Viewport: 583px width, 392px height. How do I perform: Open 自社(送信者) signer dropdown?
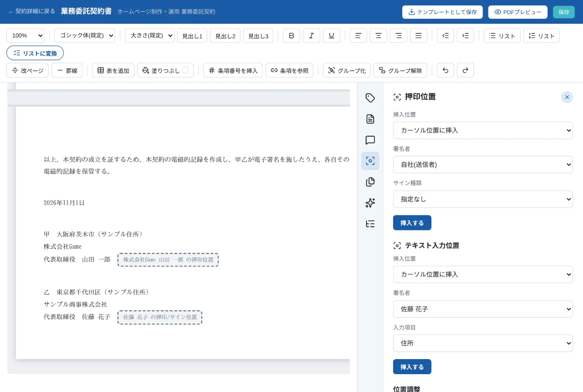[x=483, y=165]
